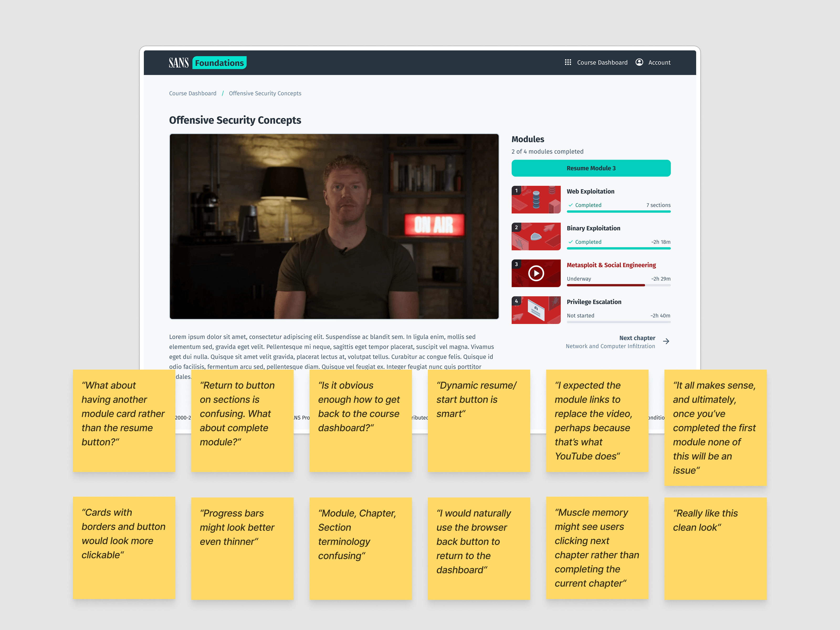Screen dimensions: 840x630
Task: Click Binary Exploitation progress bar
Action: pyautogui.click(x=619, y=248)
